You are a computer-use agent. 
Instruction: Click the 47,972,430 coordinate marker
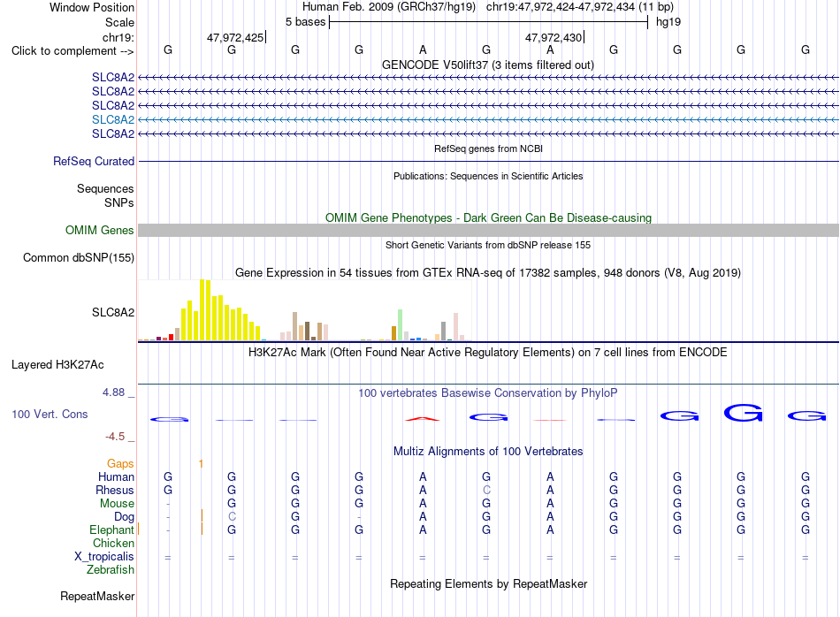pos(554,37)
